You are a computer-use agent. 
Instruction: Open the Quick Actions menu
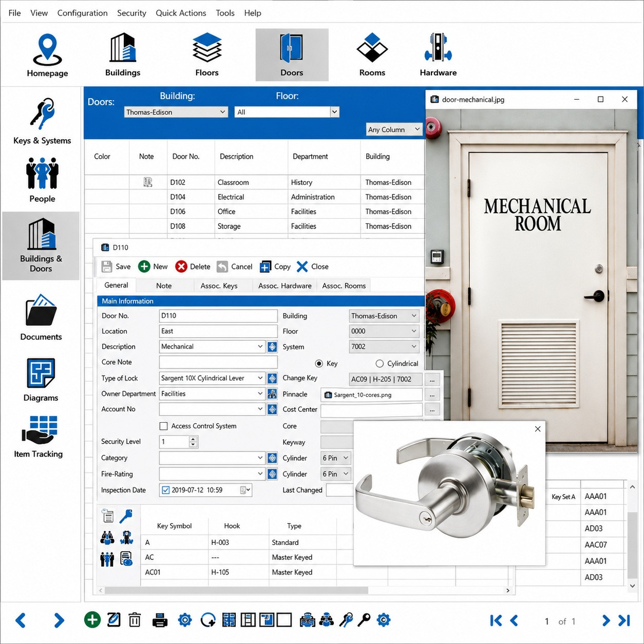click(x=181, y=13)
